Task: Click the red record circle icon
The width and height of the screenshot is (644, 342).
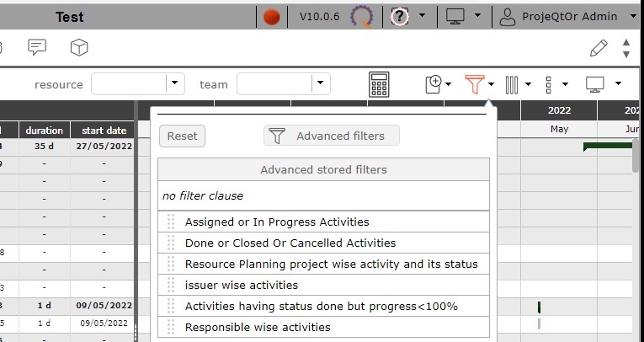Action: pos(271,16)
